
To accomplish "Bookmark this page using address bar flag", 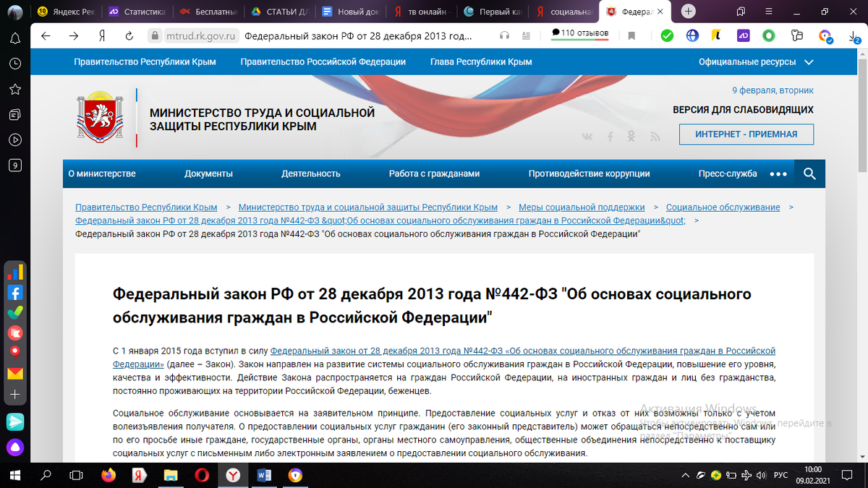I will tap(631, 35).
